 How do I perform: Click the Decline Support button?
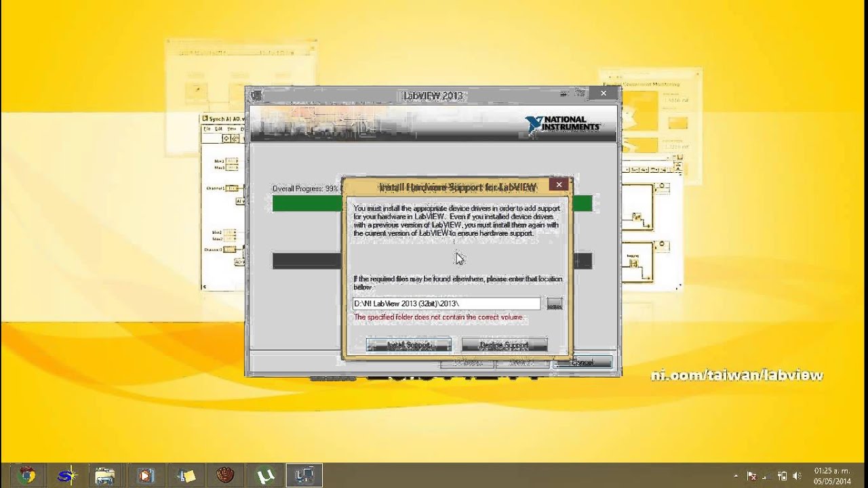click(504, 345)
